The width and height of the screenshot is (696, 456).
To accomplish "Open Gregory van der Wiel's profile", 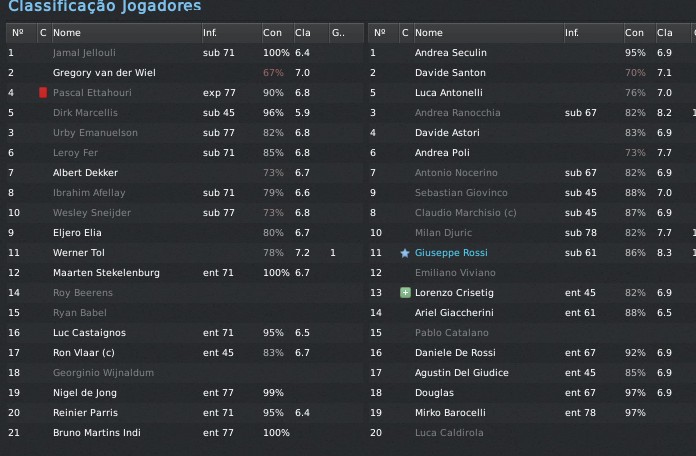I will [x=104, y=73].
